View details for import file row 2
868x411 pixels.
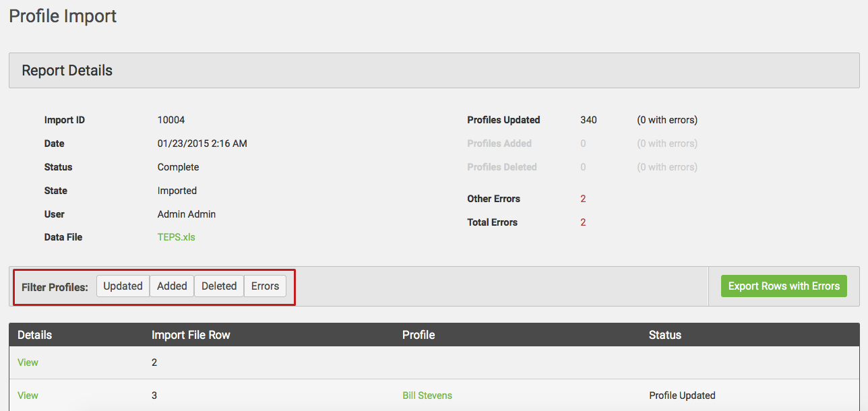click(x=28, y=362)
